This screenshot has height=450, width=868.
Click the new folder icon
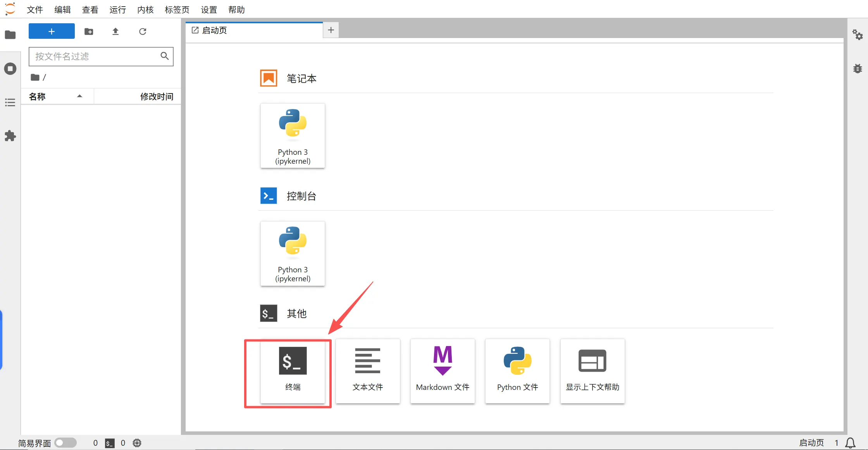(x=89, y=31)
